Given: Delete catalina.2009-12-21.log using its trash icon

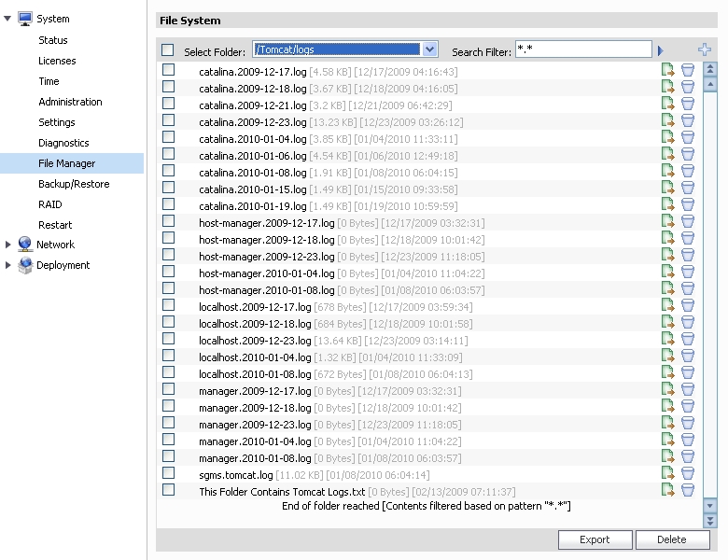Looking at the screenshot, I should 688,104.
